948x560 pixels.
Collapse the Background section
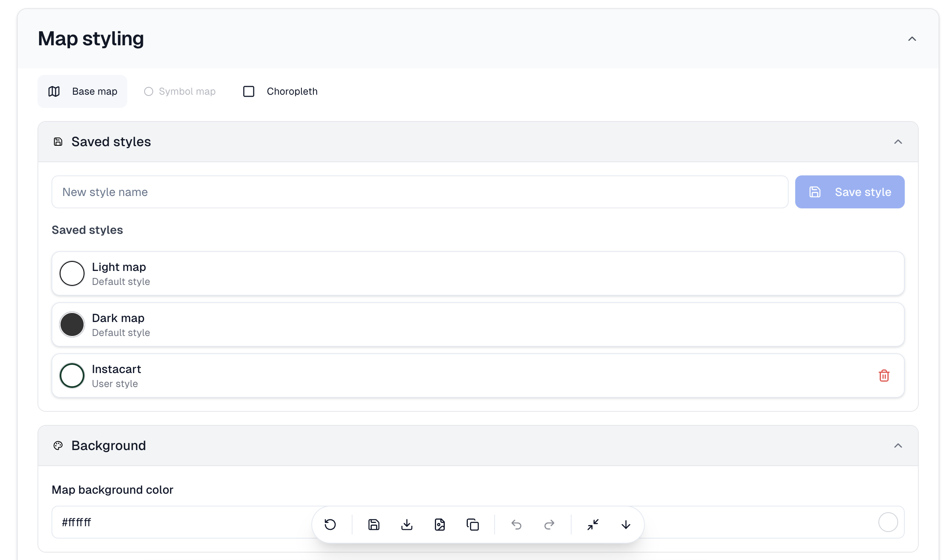coord(898,446)
